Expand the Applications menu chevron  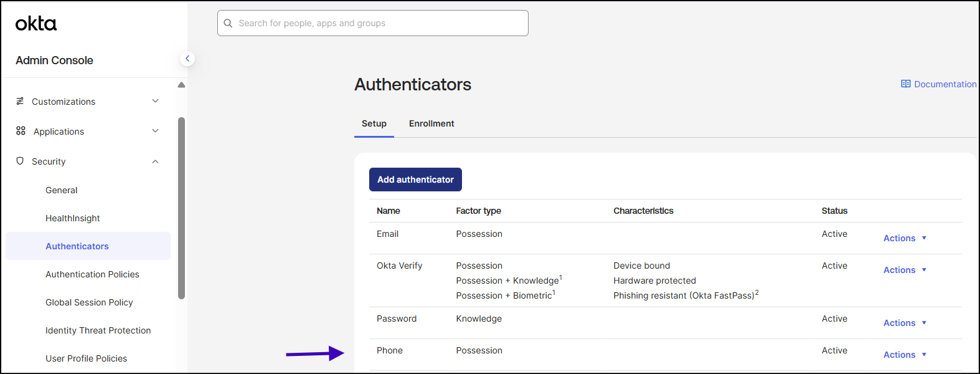(156, 131)
